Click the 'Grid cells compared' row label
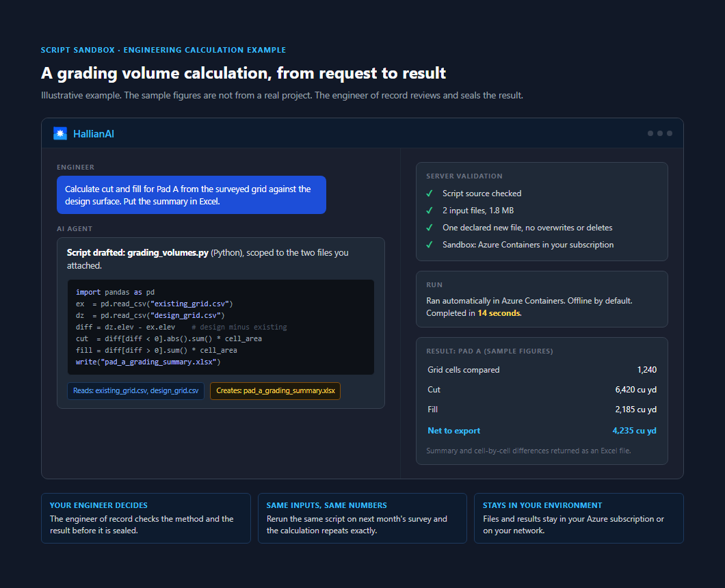This screenshot has height=588, width=725. [463, 370]
